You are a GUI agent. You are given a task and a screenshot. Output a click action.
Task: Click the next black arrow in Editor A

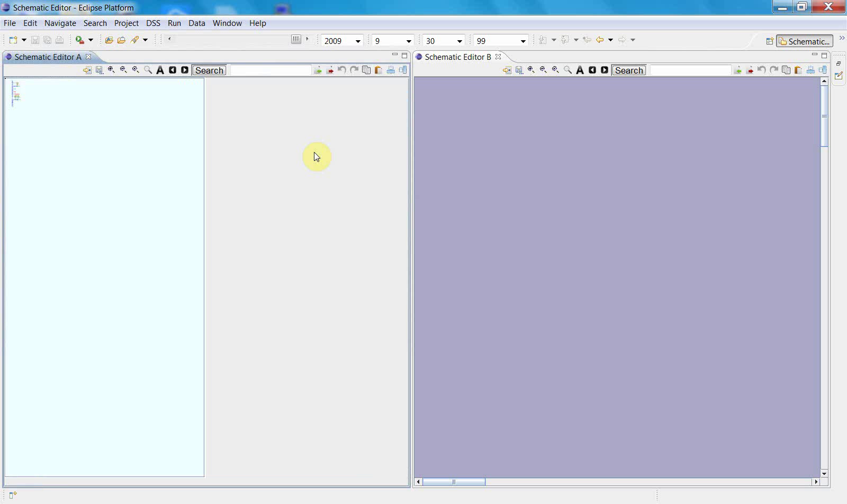coord(185,70)
